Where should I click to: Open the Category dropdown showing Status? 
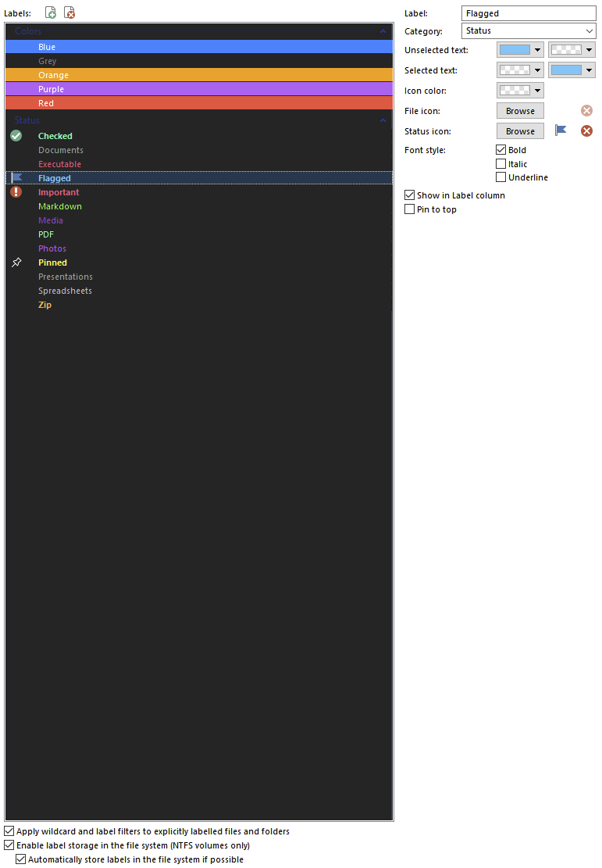[x=529, y=31]
